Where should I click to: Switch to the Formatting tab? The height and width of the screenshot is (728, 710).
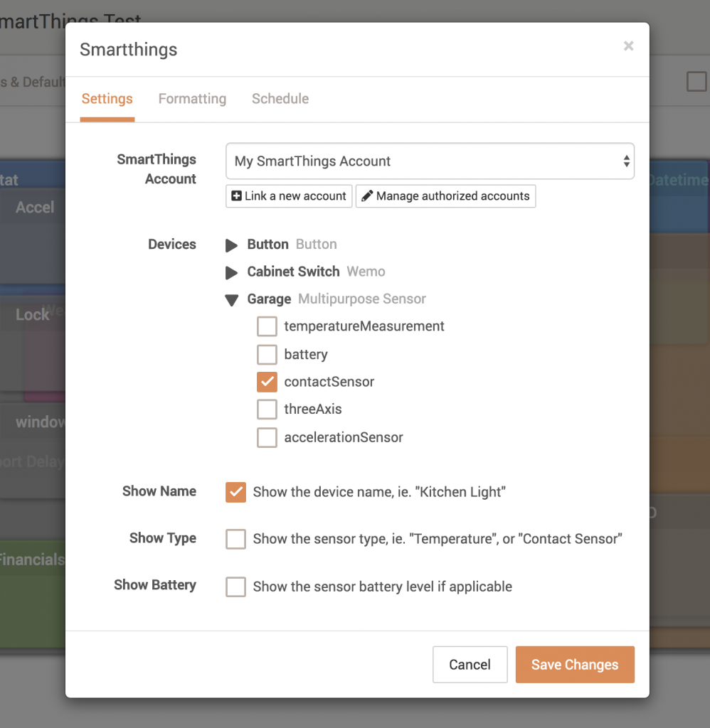[192, 99]
